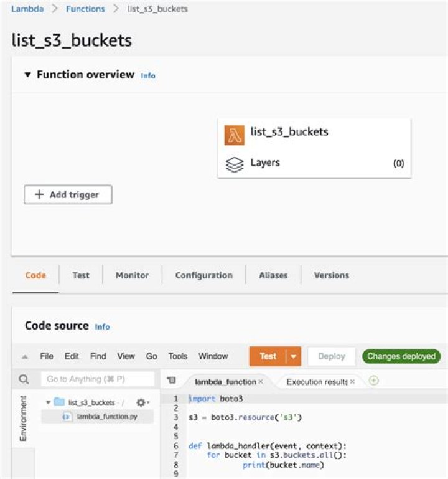The image size is (448, 479).
Task: Click the Deploy button
Action: (x=332, y=356)
